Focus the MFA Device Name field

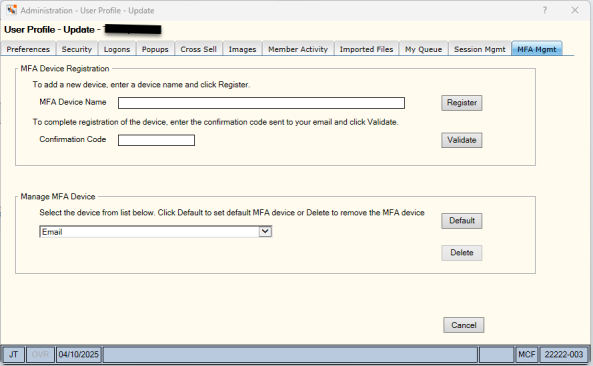261,103
